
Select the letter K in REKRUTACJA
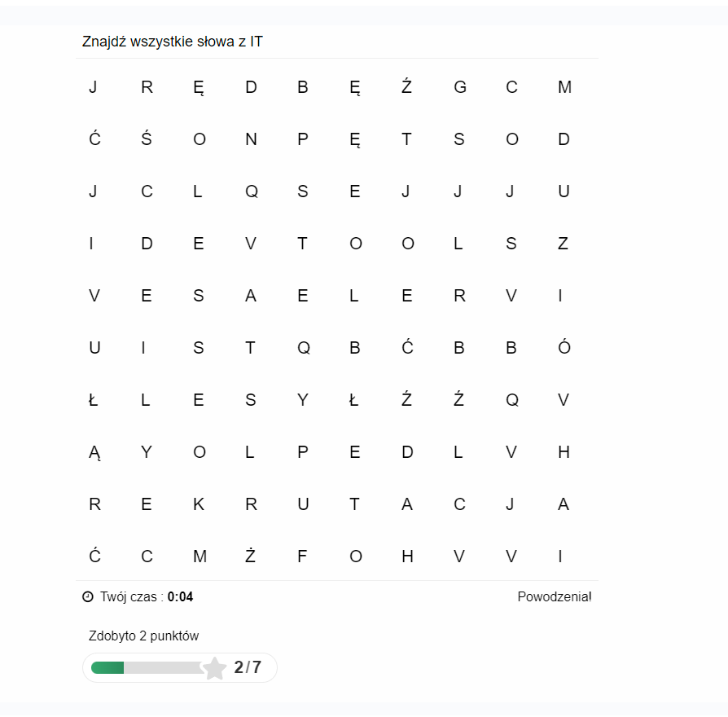(199, 504)
